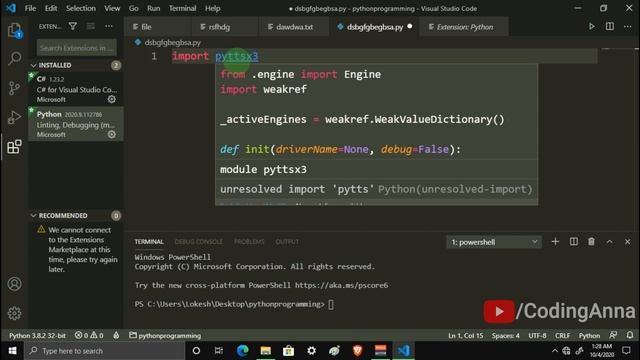Open the Search view in activity bar
640x360 pixels.
(x=14, y=58)
